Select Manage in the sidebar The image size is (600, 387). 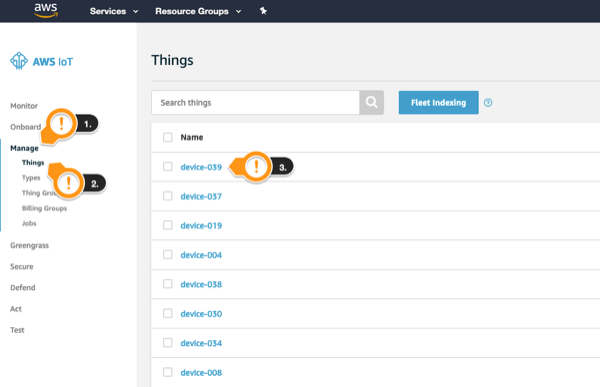[24, 148]
